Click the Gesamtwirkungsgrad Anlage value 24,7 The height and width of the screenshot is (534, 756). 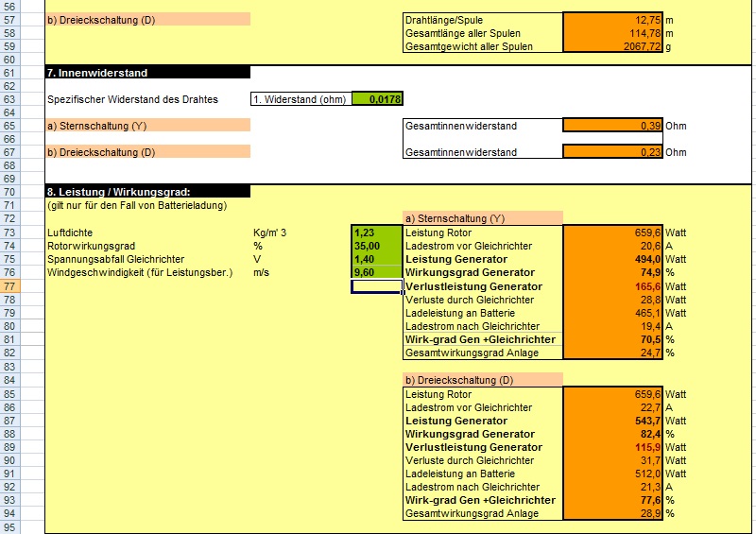(x=612, y=353)
